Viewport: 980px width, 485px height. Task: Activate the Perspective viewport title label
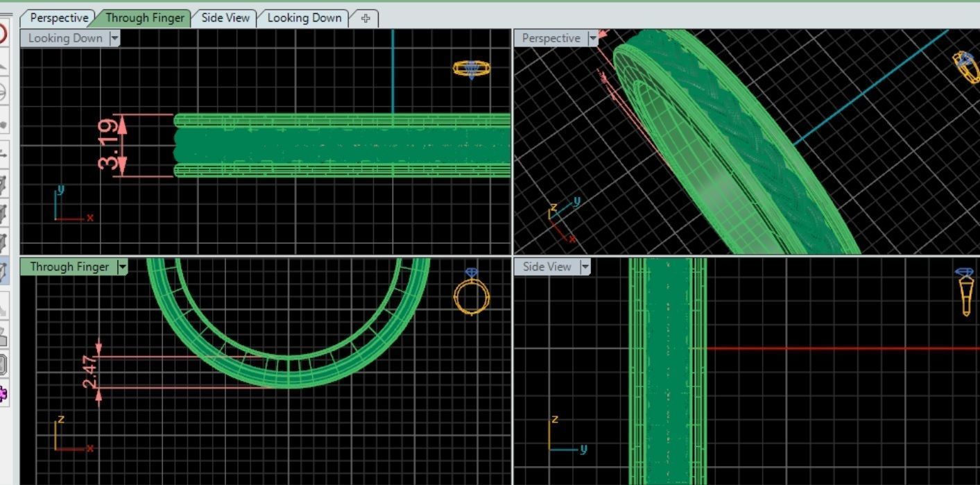[551, 39]
